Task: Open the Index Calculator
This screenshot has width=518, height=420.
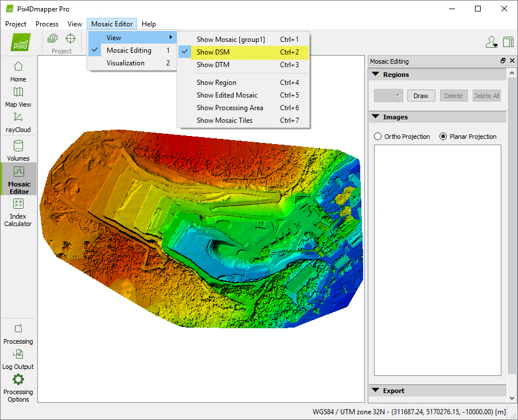Action: tap(18, 212)
